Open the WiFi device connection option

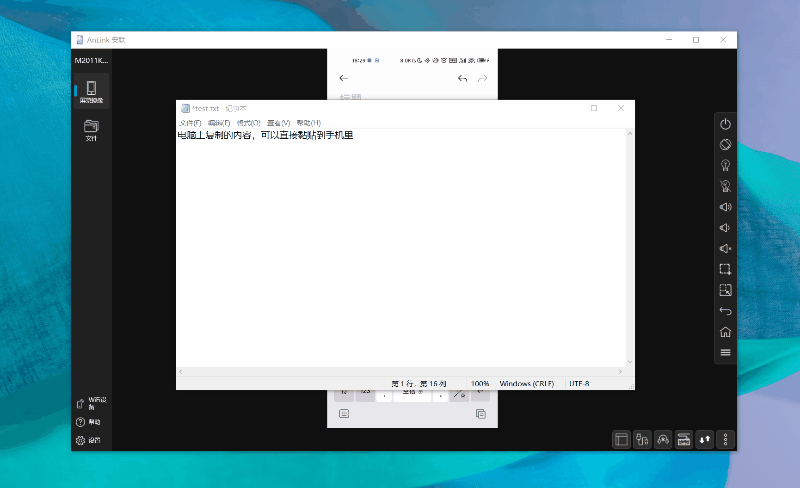(91, 403)
